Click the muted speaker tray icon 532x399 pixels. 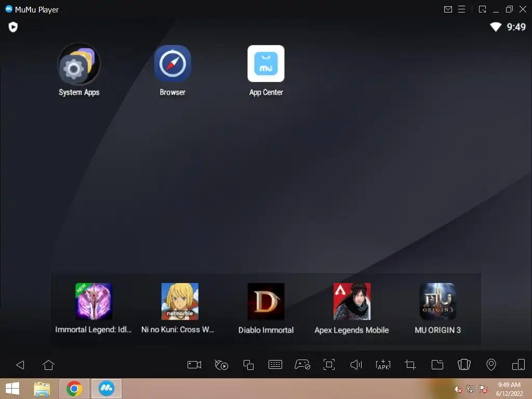(x=458, y=389)
